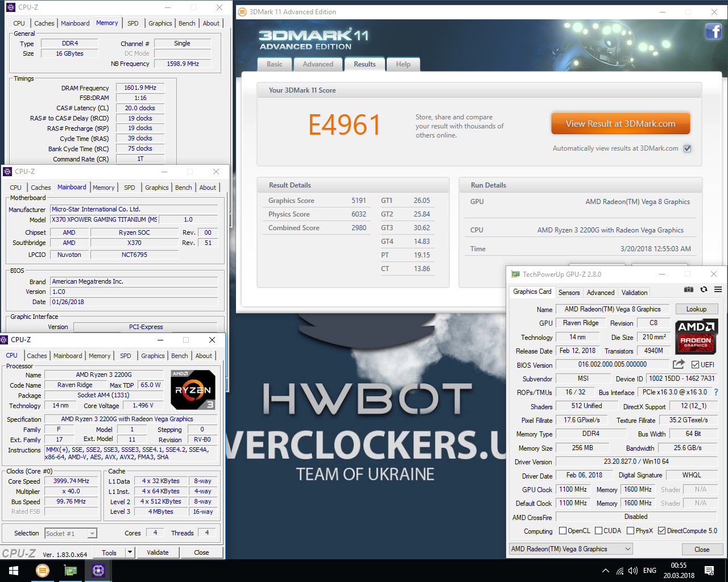Open the Windows Start menu
The width and height of the screenshot is (728, 582).
14,571
